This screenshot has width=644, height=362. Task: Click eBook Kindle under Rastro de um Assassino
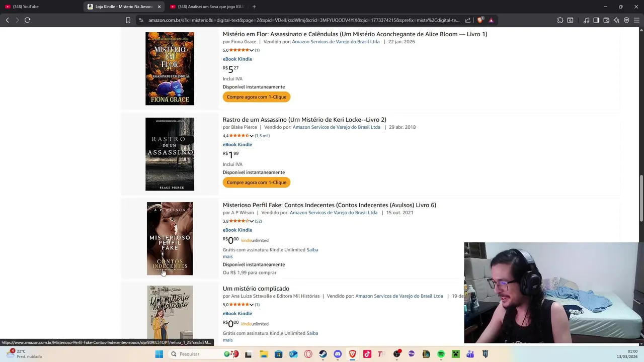click(x=237, y=144)
